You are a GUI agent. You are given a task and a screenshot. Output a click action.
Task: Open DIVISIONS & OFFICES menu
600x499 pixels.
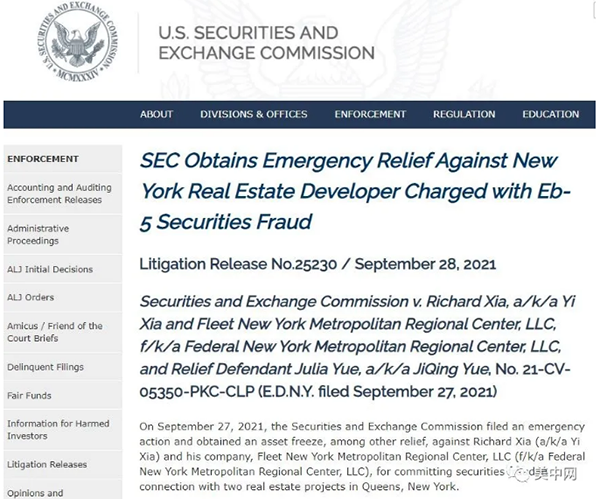click(254, 114)
